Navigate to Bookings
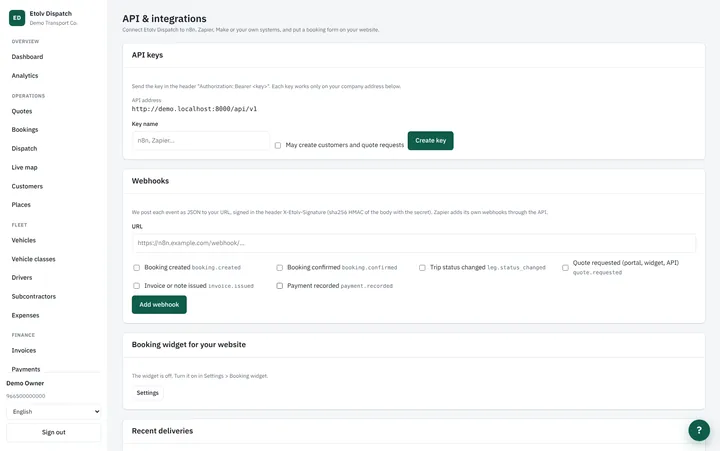720x451 pixels. [x=25, y=130]
